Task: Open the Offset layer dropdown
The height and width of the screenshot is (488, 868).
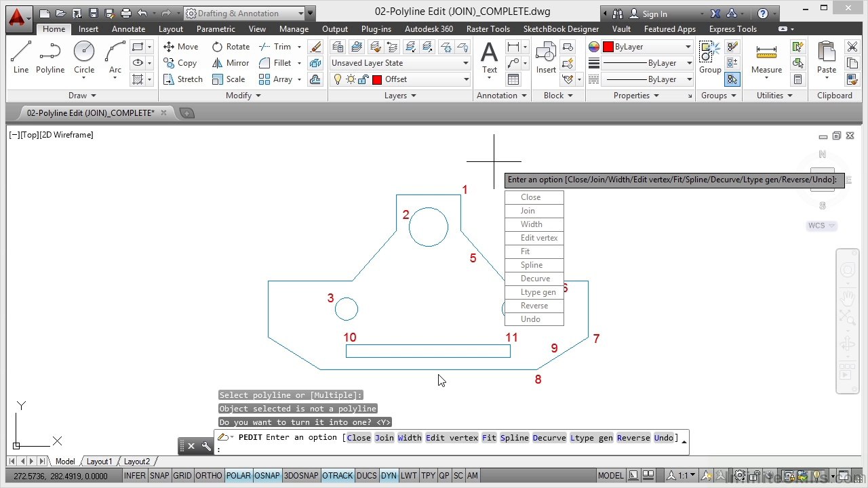Action: click(x=399, y=79)
